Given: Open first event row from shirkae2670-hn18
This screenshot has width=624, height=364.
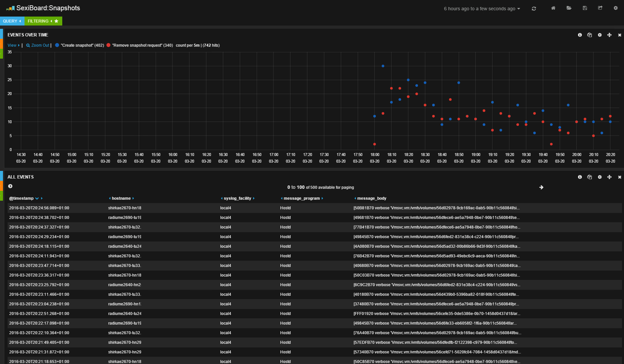Looking at the screenshot, I should tap(315, 208).
